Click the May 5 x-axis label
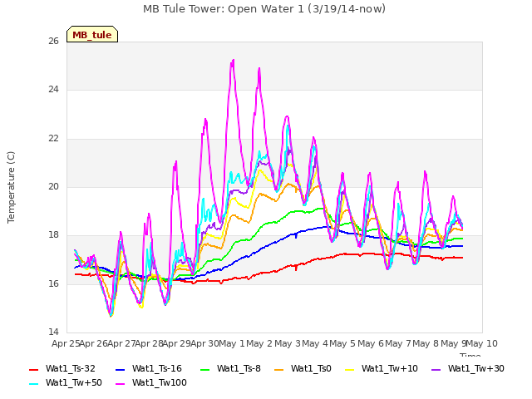 pyautogui.click(x=342, y=343)
